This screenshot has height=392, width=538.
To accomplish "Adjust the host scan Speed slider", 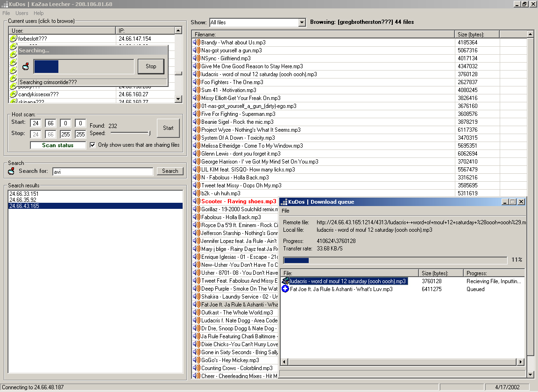I will pos(149,133).
